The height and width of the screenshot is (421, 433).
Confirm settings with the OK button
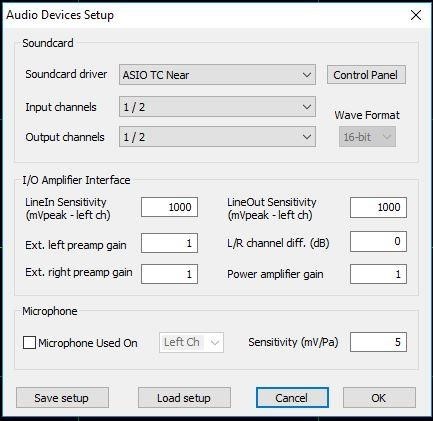379,398
